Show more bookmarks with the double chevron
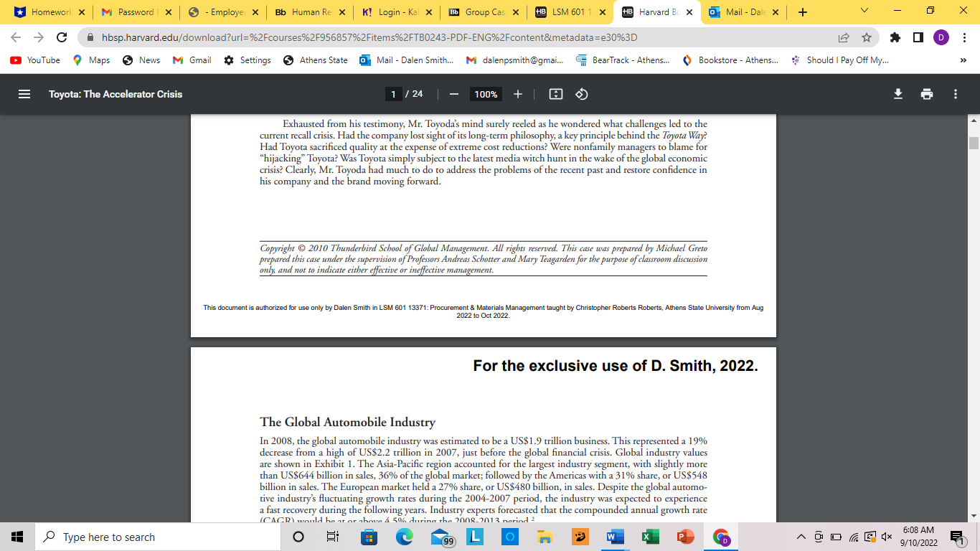 click(963, 60)
